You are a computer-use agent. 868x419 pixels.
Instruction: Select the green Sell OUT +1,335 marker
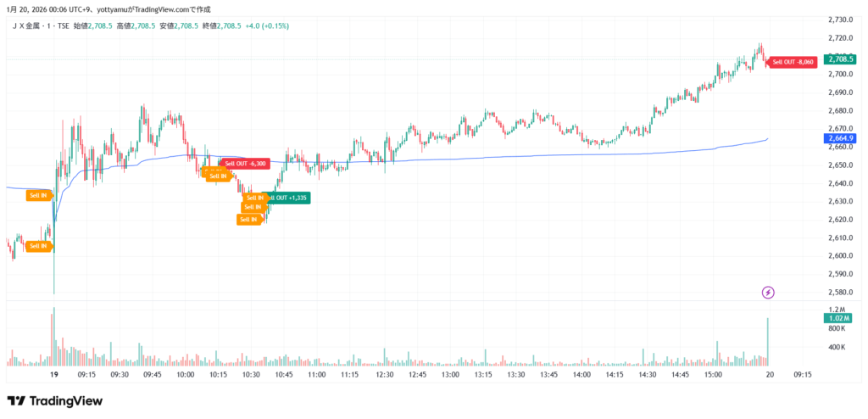click(288, 198)
